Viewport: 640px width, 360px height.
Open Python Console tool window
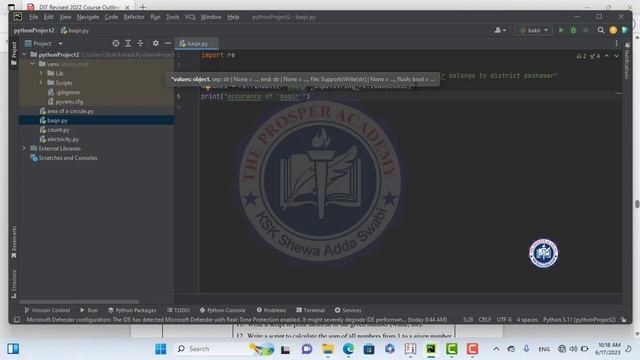click(x=222, y=310)
